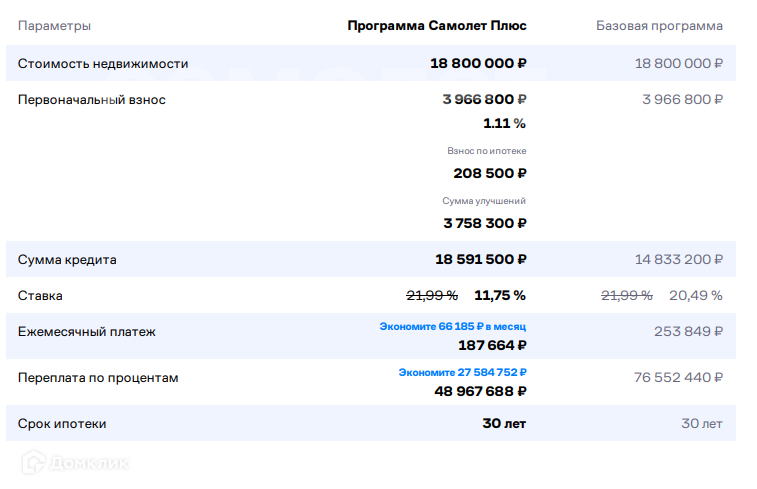The width and height of the screenshot is (757, 489).
Task: Click the 1.11 % down payment value
Action: [x=504, y=123]
